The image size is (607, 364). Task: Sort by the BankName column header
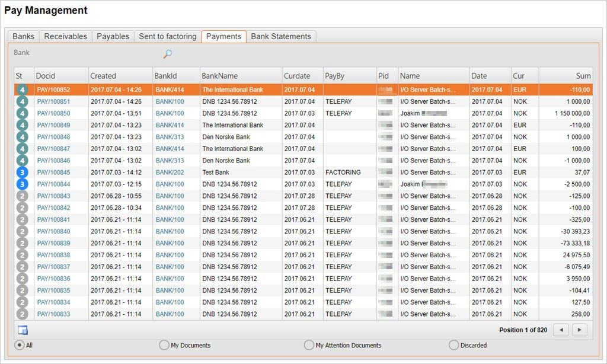tap(241, 76)
